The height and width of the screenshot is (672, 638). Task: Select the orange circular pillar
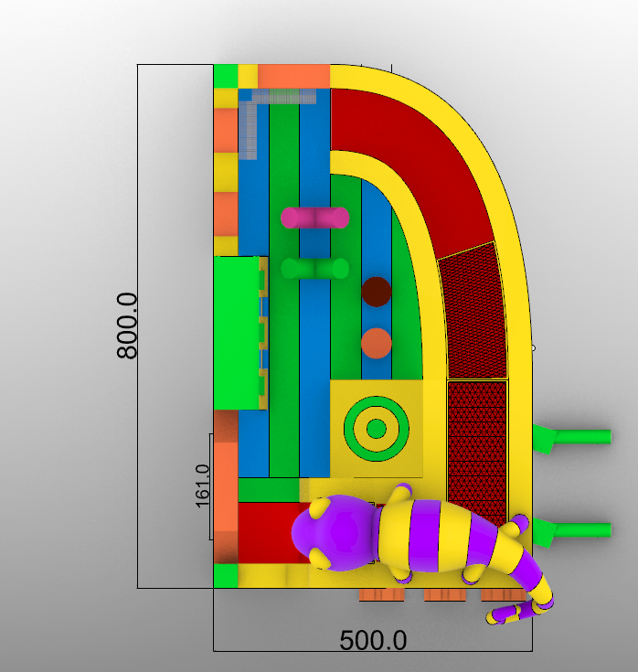click(377, 343)
